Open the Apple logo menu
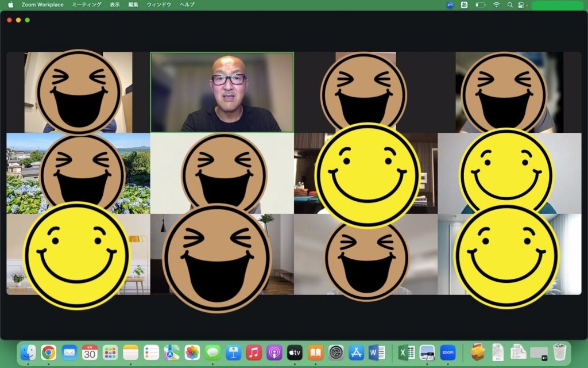This screenshot has height=368, width=588. click(10, 5)
